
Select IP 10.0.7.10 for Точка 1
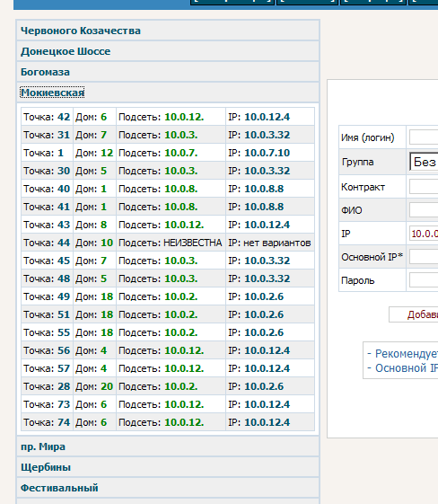(x=267, y=153)
